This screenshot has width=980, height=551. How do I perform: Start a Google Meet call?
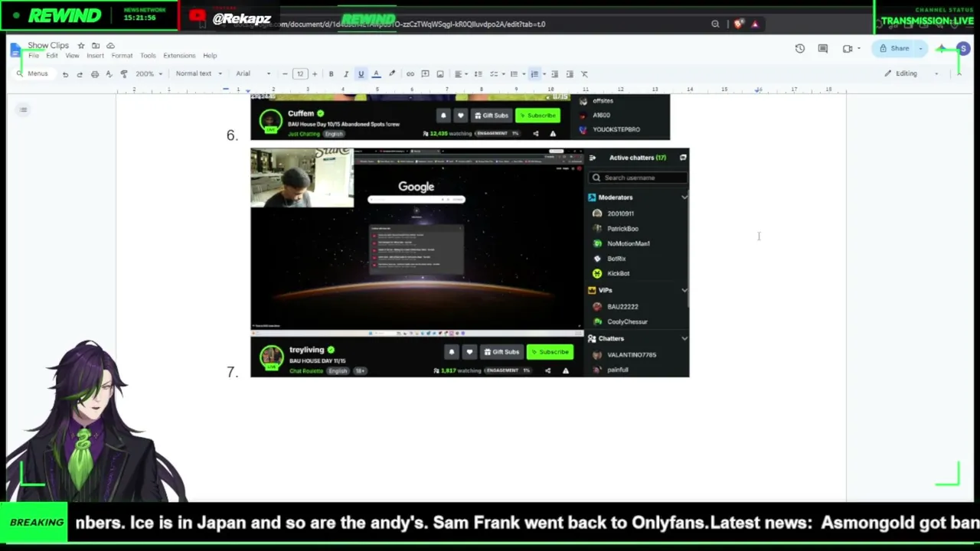pyautogui.click(x=848, y=48)
